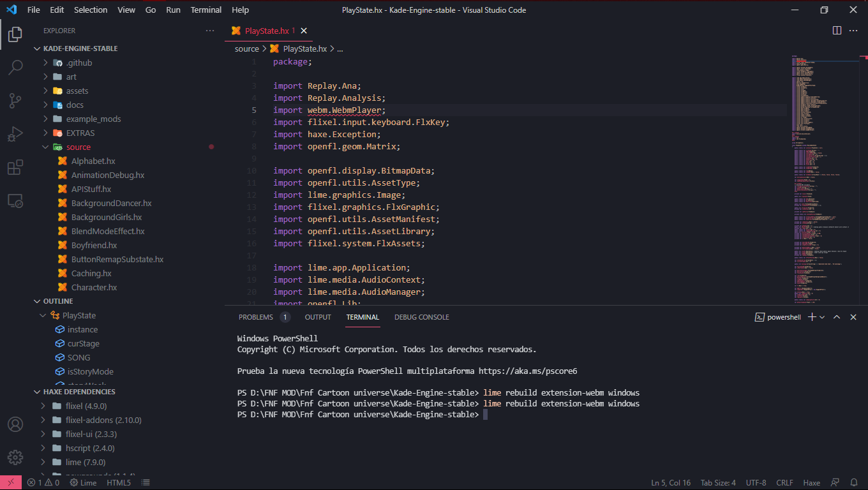The width and height of the screenshot is (868, 490).
Task: Change file encoding UTF-8
Action: click(x=756, y=483)
